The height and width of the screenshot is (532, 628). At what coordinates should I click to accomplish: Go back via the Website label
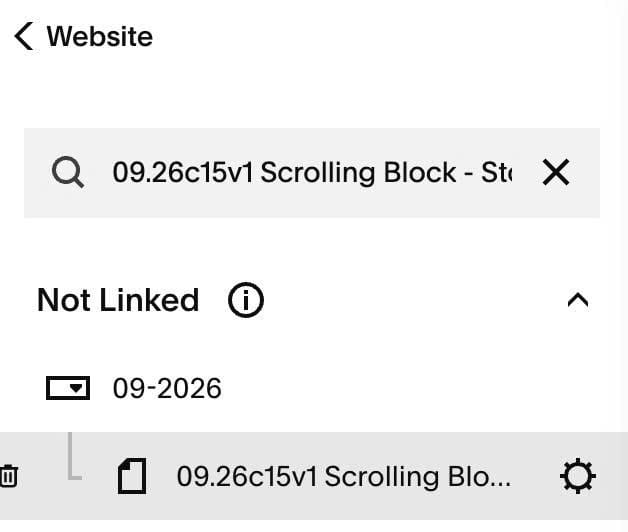(x=100, y=36)
